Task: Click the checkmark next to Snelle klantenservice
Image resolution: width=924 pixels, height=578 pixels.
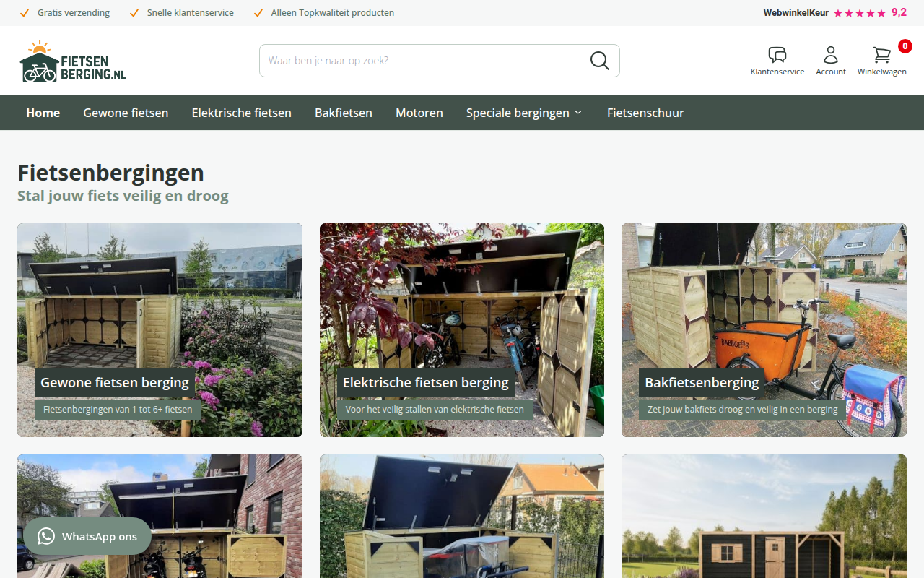Action: (x=134, y=13)
